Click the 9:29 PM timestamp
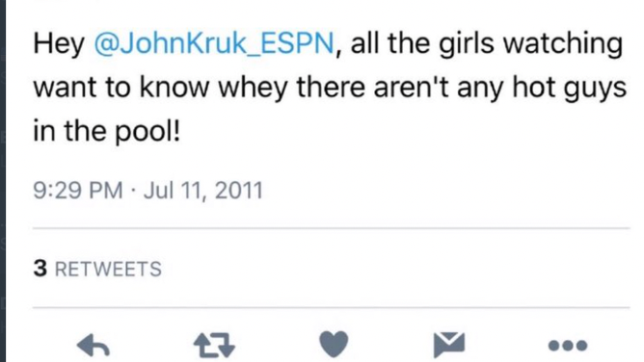The height and width of the screenshot is (362, 644). click(x=78, y=191)
